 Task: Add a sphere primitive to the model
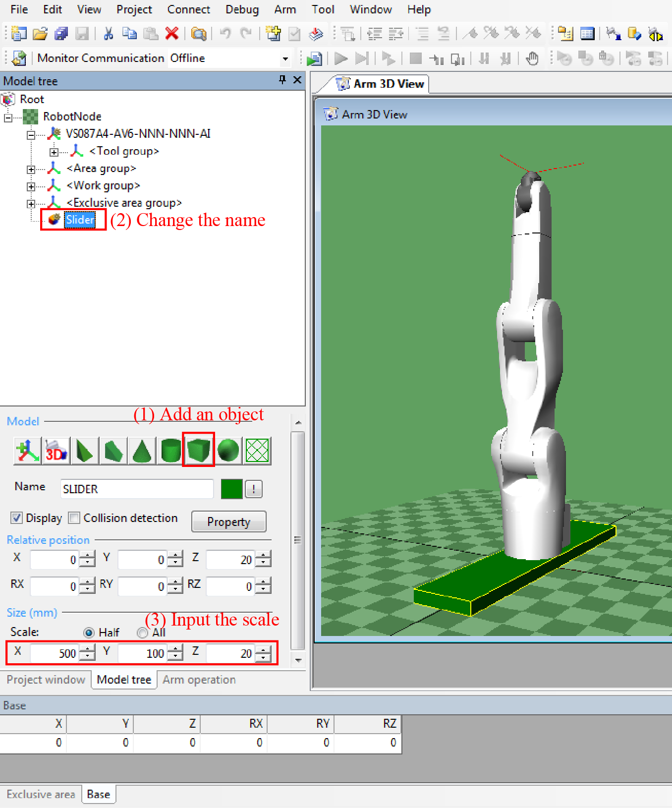coord(228,450)
